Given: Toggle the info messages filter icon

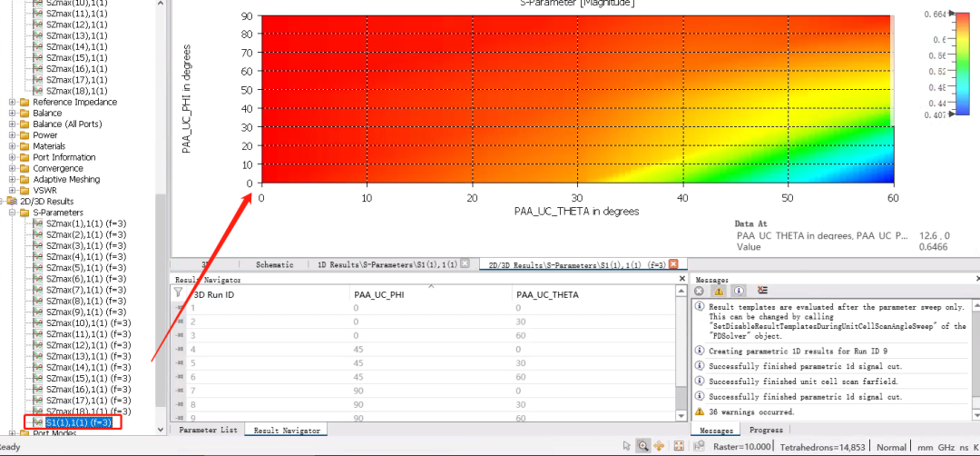Looking at the screenshot, I should [x=740, y=291].
